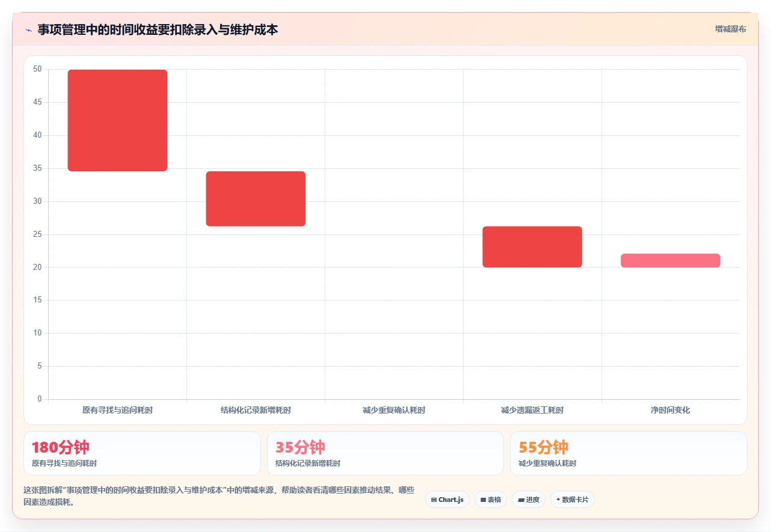The image size is (771, 532).
Task: Select the 数据卡片 chip
Action: (573, 500)
